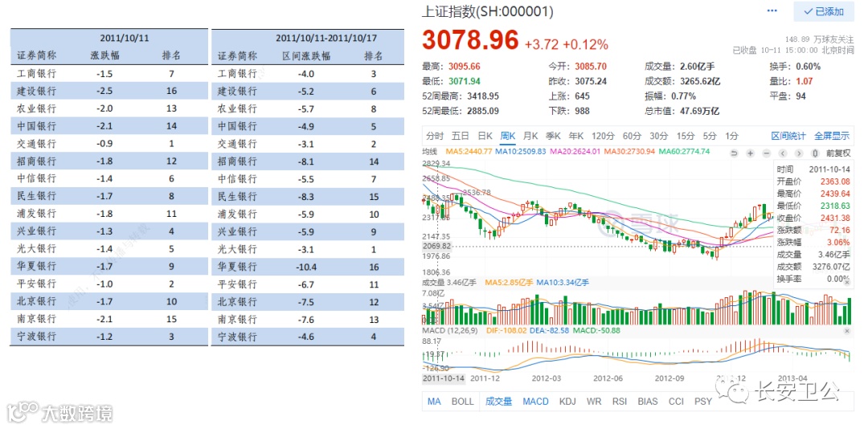This screenshot has height=429, width=868.
Task: Close the 成交量 volume sub-chart
Action: click(846, 282)
